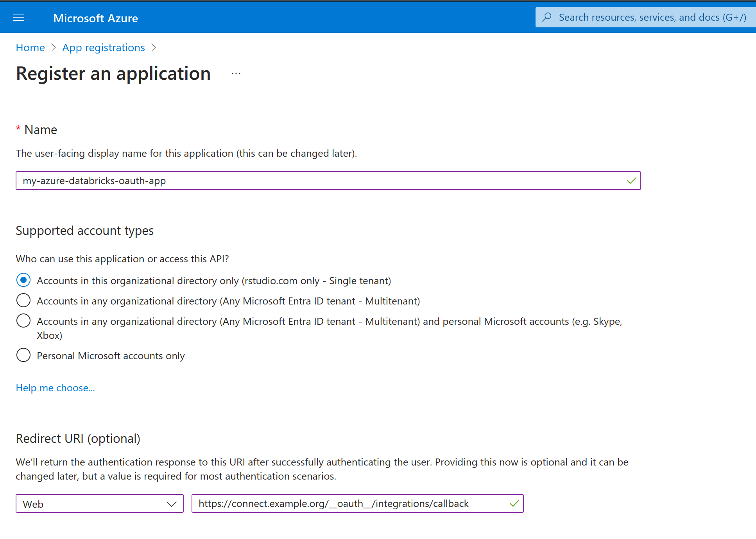Select Multitenant and personal accounts radio button
The height and width of the screenshot is (539, 756).
tap(23, 321)
